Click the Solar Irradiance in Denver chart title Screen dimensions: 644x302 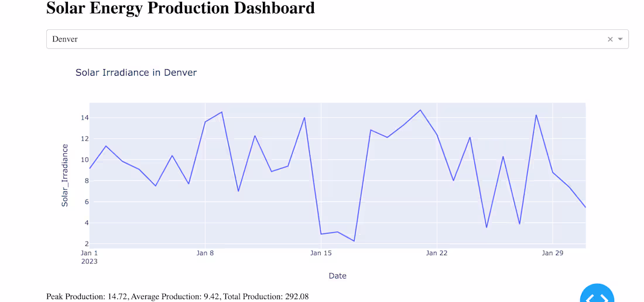click(x=136, y=73)
